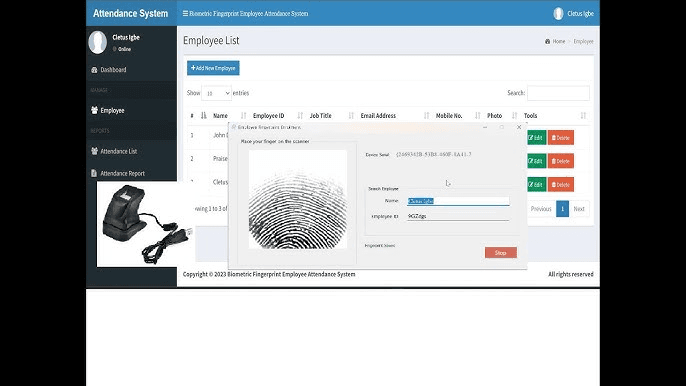Screen dimensions: 686x386
Task: Click the sidebar Cletus Igbe profile avatar
Action: pyautogui.click(x=98, y=42)
